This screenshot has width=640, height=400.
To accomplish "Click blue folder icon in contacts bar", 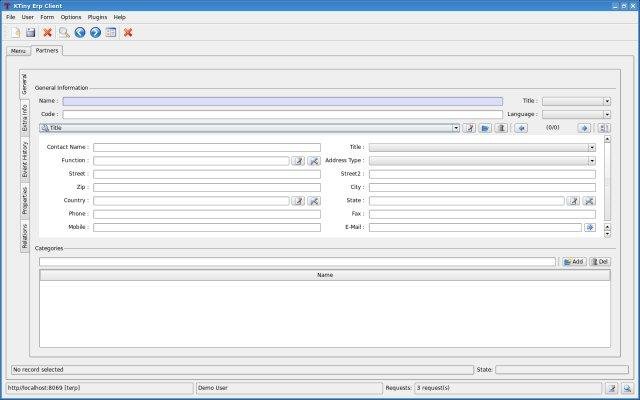I will point(485,128).
